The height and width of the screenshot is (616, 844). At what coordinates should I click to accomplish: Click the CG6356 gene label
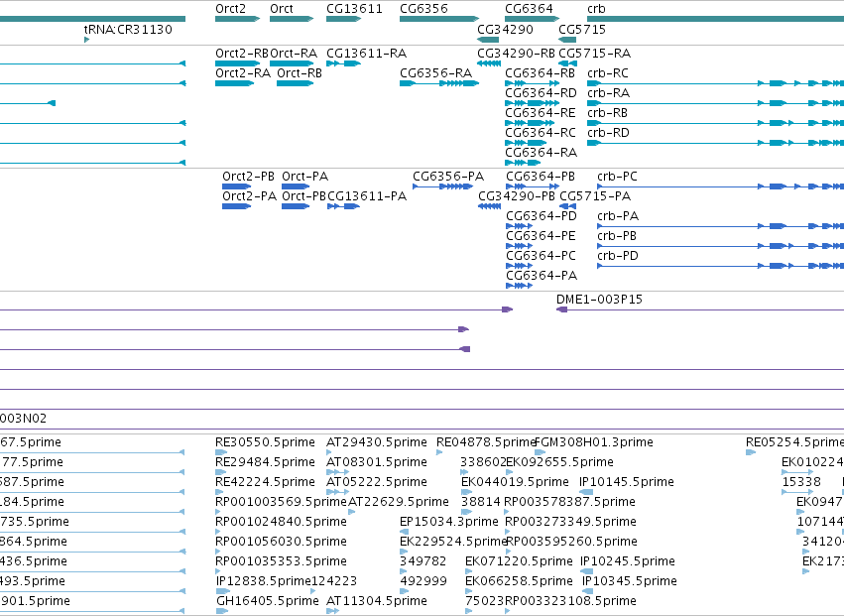[x=423, y=9]
